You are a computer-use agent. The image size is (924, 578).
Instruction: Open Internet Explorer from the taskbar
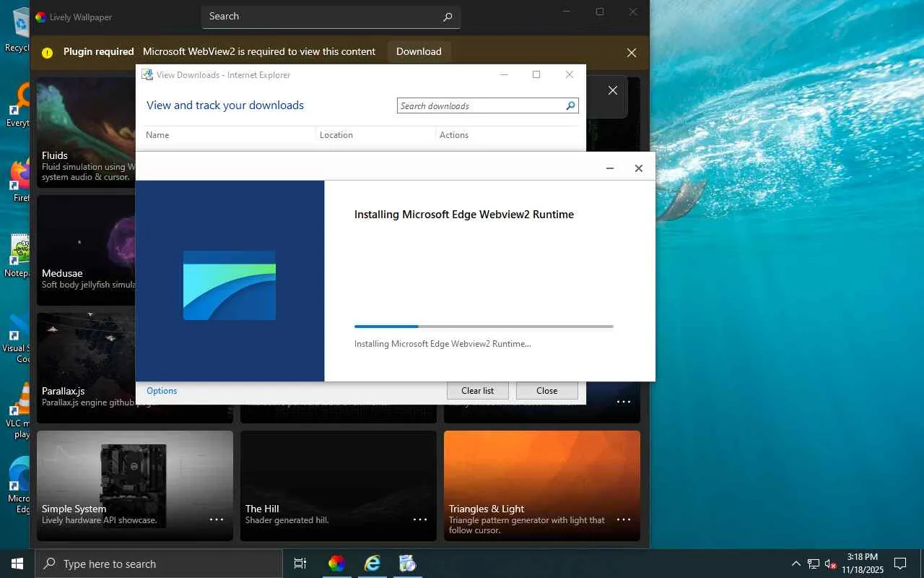click(x=372, y=564)
